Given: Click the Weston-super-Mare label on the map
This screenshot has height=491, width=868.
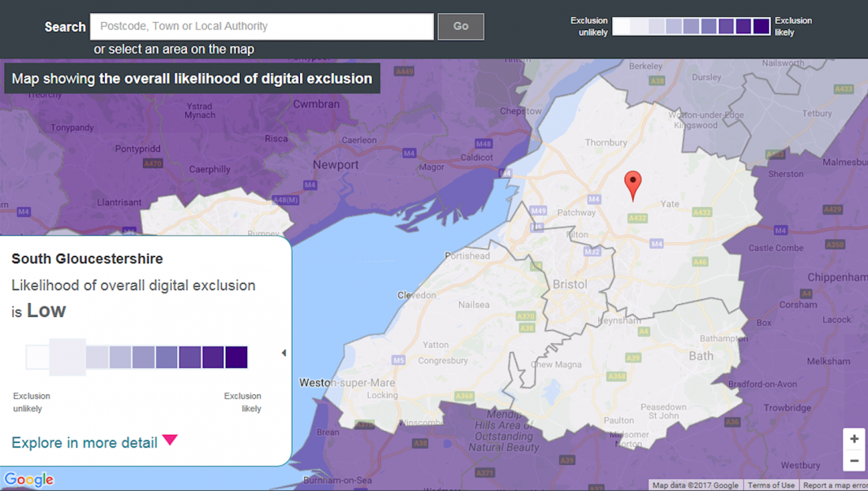Looking at the screenshot, I should [347, 383].
